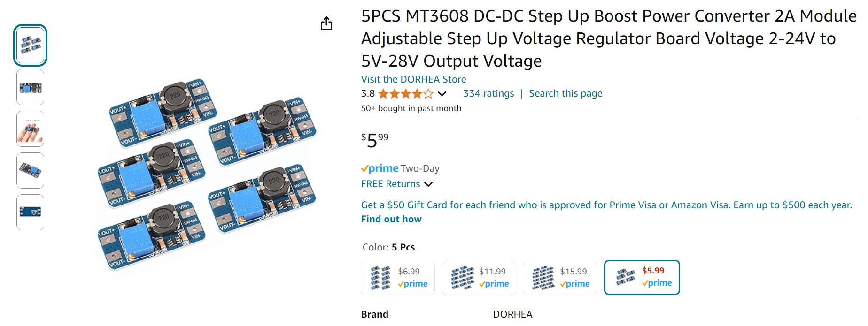
Task: Click Search this page link
Action: point(566,93)
